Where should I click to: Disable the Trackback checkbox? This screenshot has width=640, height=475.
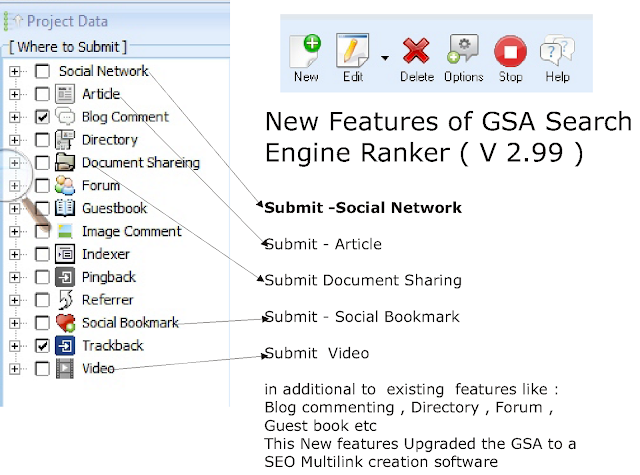click(x=42, y=346)
